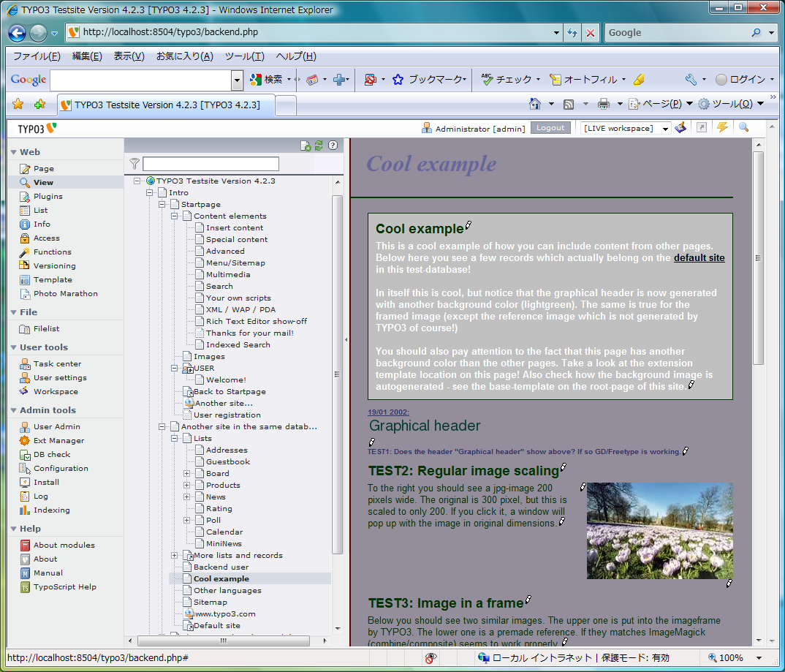Open the 表示(V) menu
This screenshot has height=672, width=785.
129,56
